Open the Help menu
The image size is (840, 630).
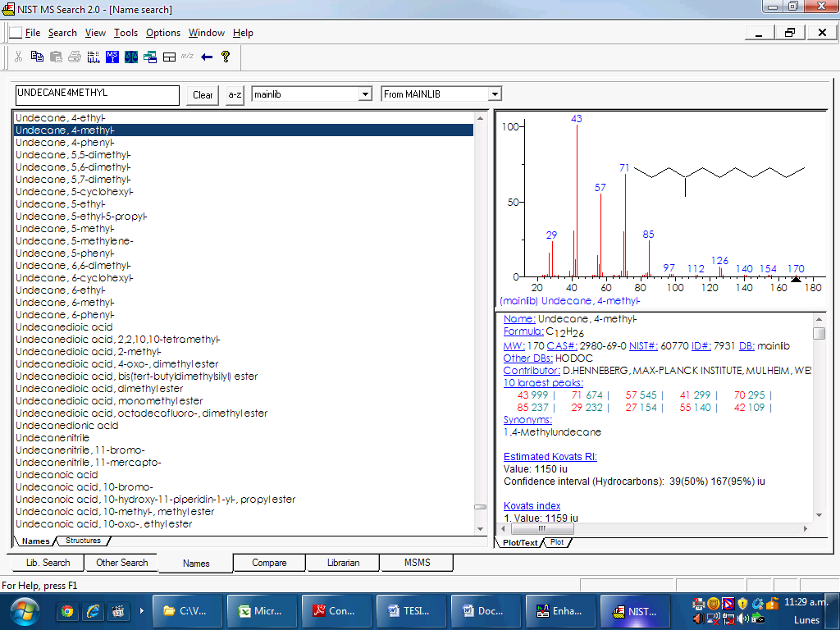point(243,33)
